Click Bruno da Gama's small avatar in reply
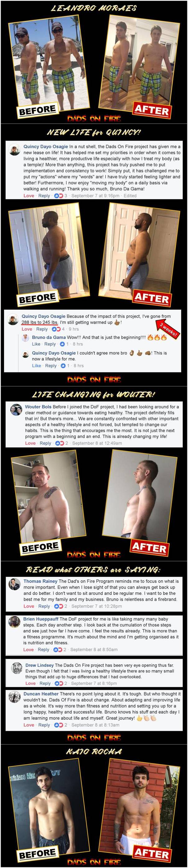 pos(25,338)
